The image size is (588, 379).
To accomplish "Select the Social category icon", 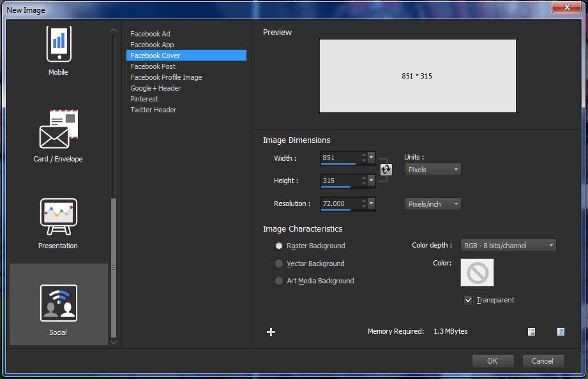I will 58,305.
